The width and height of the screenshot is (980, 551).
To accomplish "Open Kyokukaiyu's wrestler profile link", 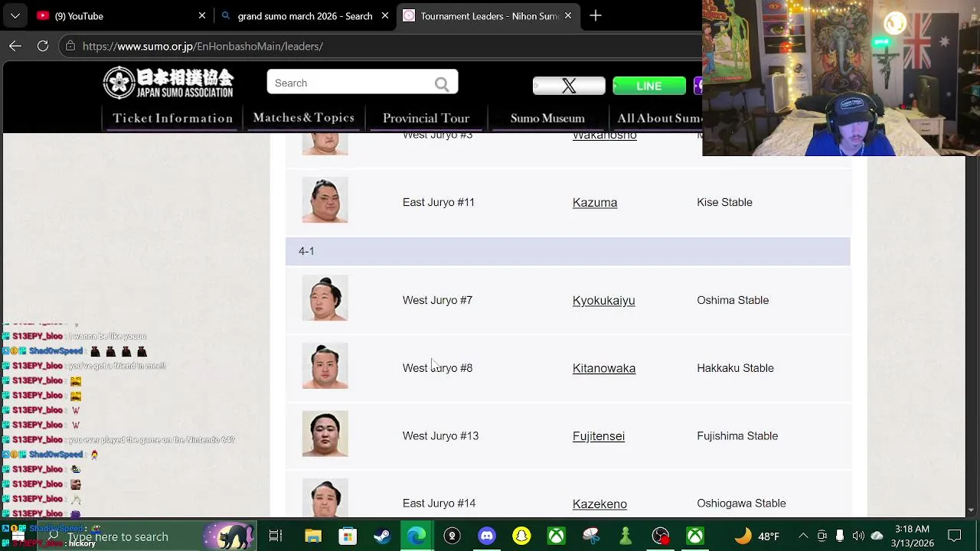I will pos(603,301).
